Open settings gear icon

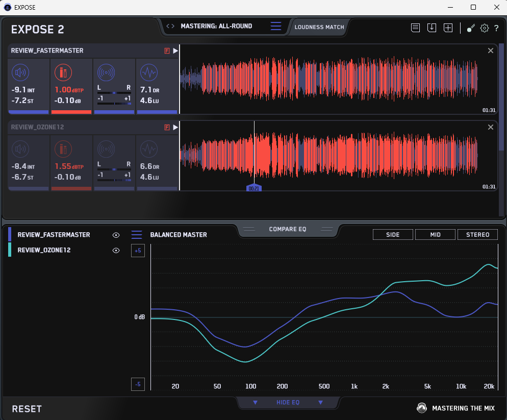tap(485, 28)
